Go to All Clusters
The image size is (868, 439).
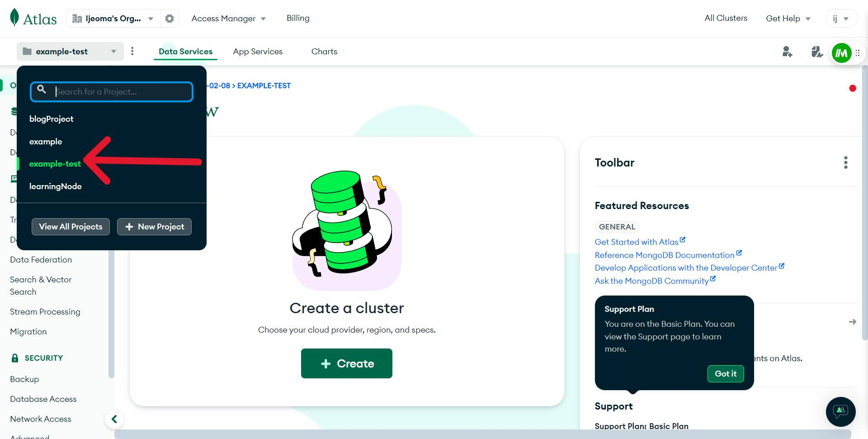click(x=726, y=18)
